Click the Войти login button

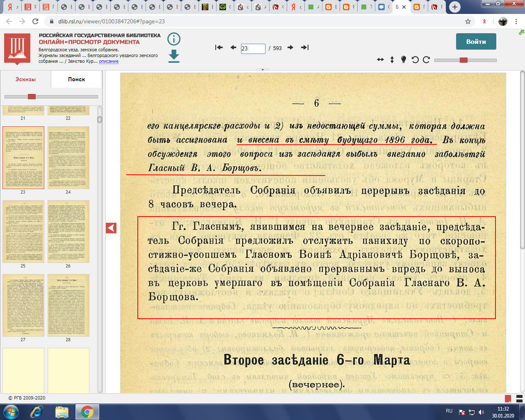tap(476, 41)
